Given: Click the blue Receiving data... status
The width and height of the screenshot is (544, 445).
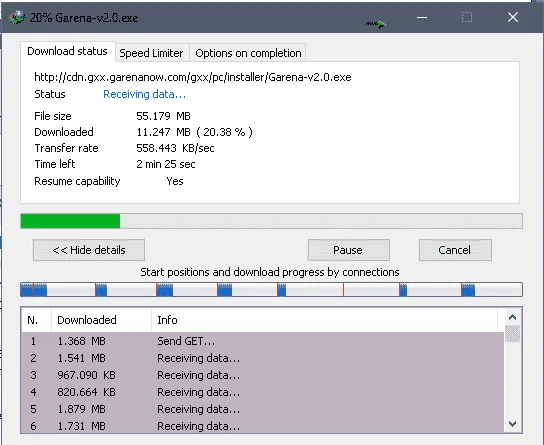Looking at the screenshot, I should [144, 94].
